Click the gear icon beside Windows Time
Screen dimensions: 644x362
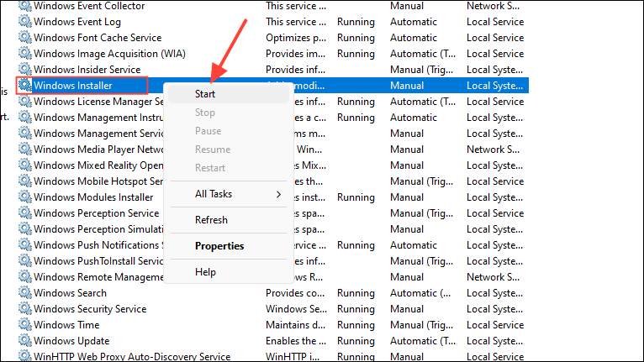(x=25, y=325)
